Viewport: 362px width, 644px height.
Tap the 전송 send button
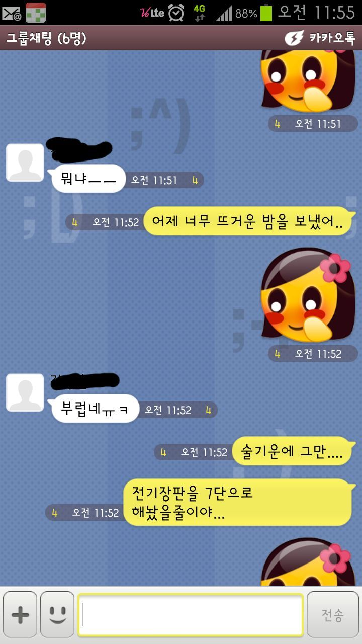coord(332,615)
